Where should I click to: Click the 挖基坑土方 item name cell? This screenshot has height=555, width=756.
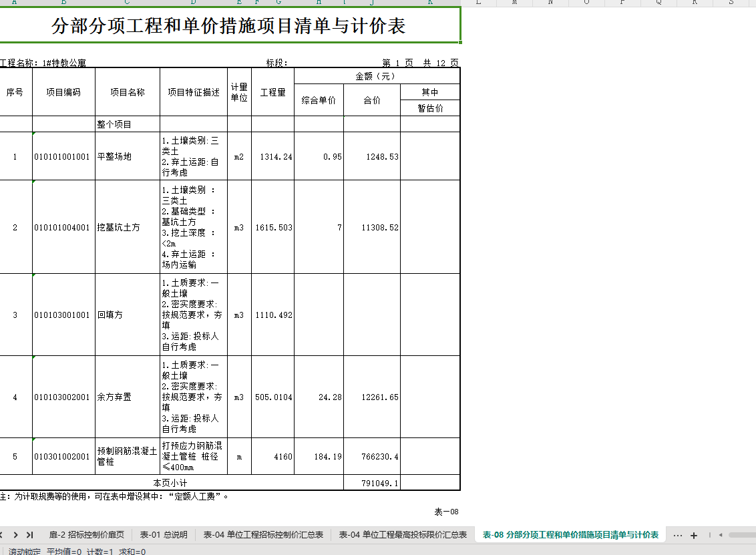pyautogui.click(x=128, y=227)
